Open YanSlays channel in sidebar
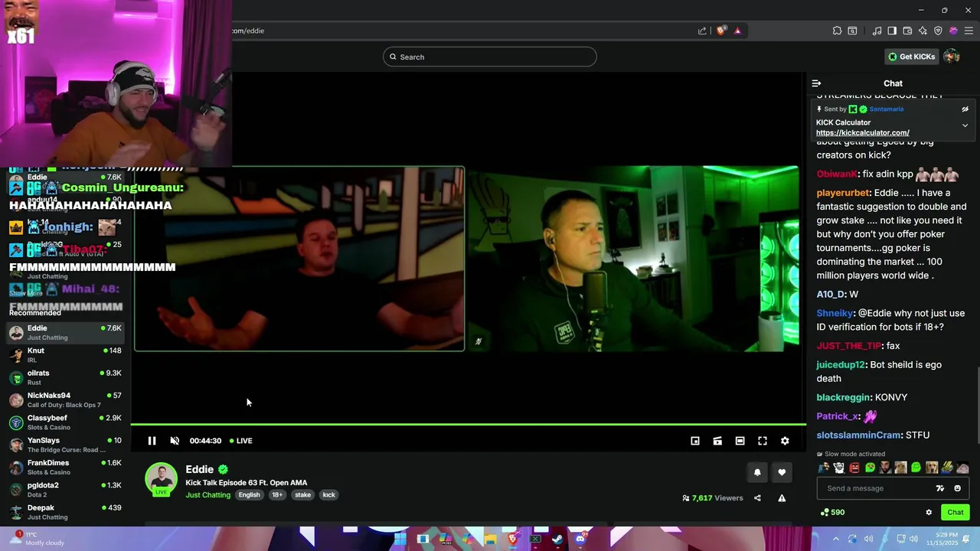 65,445
